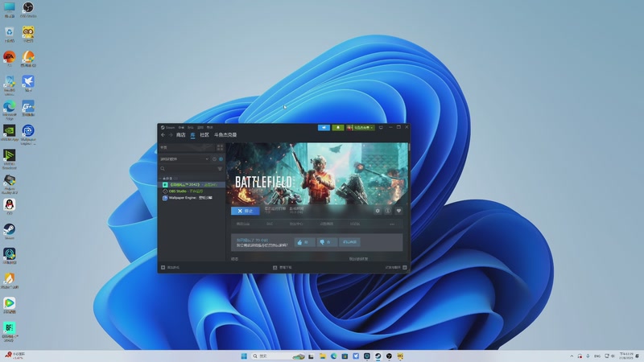Show hidden system tray icons
This screenshot has height=362, width=644.
(x=572, y=356)
